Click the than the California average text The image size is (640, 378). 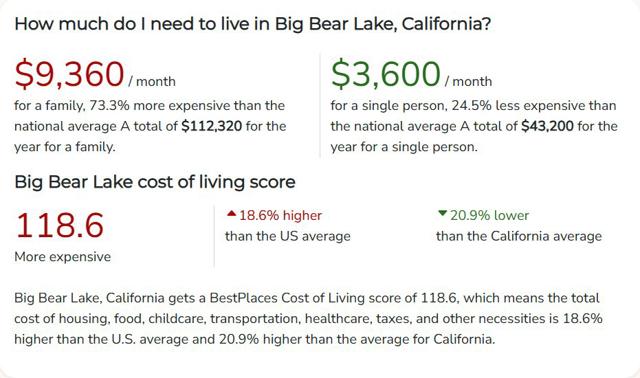[x=519, y=236]
